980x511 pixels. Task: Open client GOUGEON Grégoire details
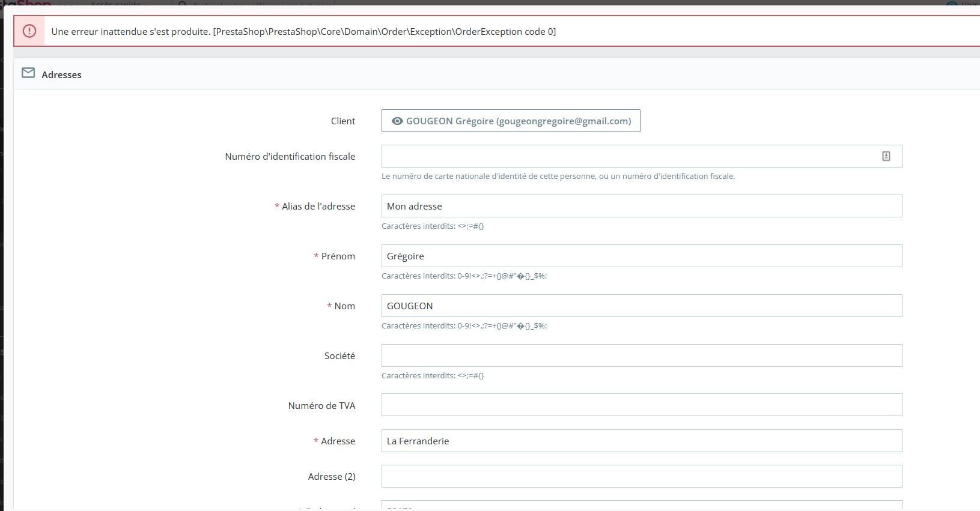pyautogui.click(x=511, y=121)
